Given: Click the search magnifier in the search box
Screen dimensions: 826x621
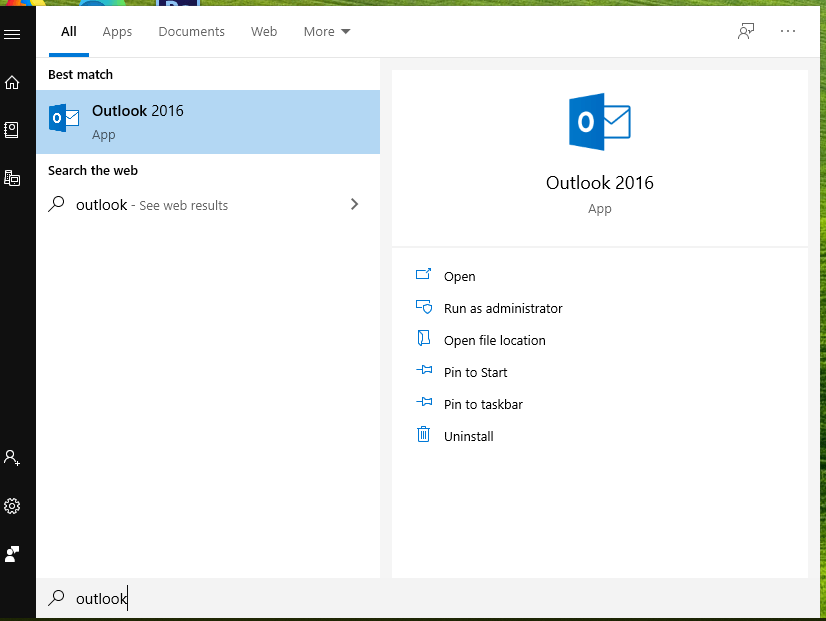Looking at the screenshot, I should click(x=56, y=598).
